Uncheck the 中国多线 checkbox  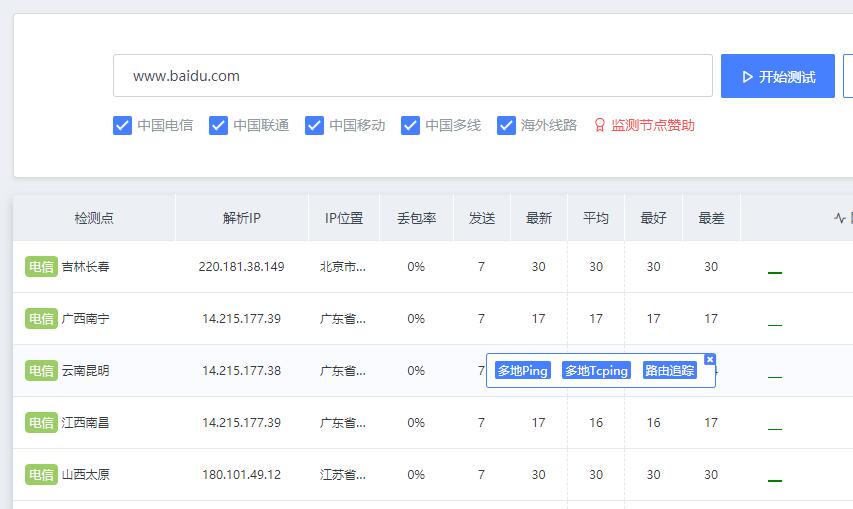410,125
